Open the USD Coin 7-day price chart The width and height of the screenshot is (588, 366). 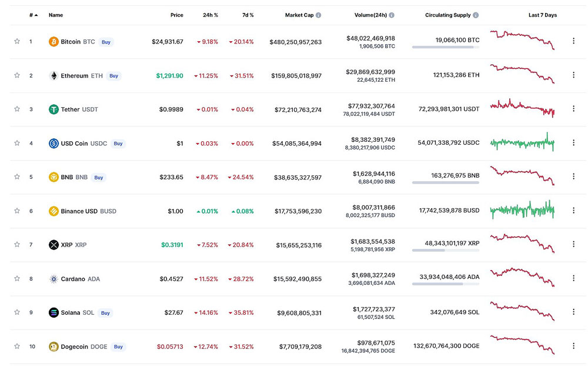click(x=522, y=142)
